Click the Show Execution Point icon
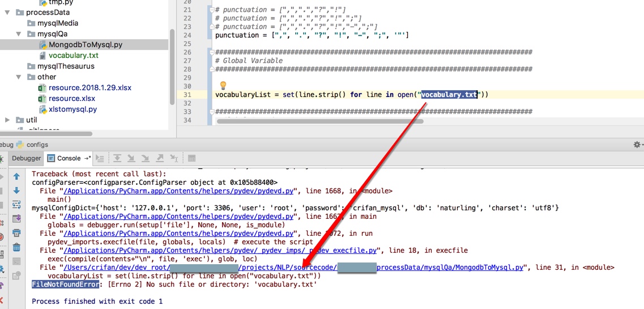The width and height of the screenshot is (644, 309). coord(100,158)
